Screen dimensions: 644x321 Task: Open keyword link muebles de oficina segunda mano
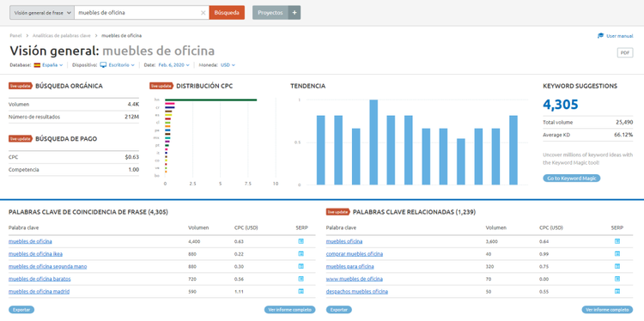coord(47,266)
